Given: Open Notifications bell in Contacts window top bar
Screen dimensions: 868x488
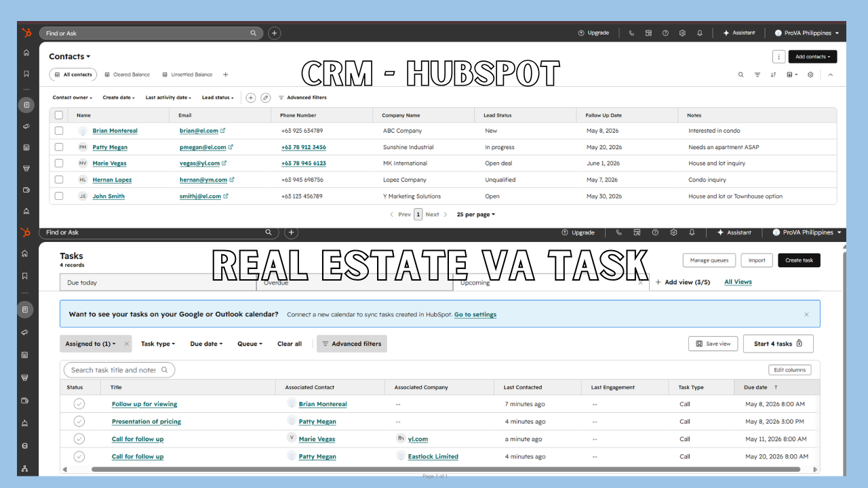Looking at the screenshot, I should point(700,33).
